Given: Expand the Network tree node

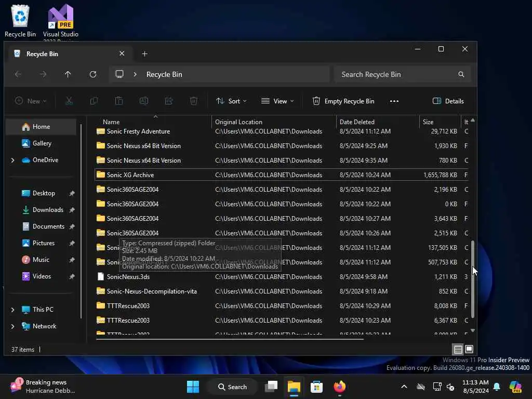Looking at the screenshot, I should [13, 326].
